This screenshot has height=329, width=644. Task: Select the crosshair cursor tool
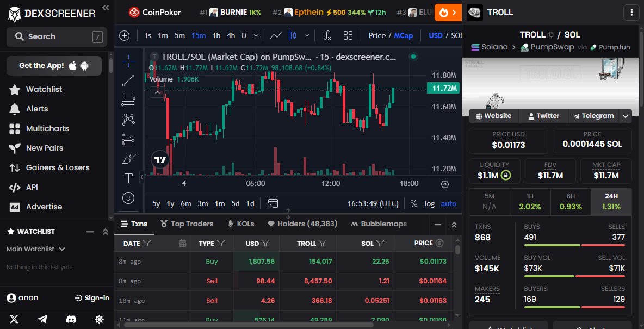coord(128,61)
